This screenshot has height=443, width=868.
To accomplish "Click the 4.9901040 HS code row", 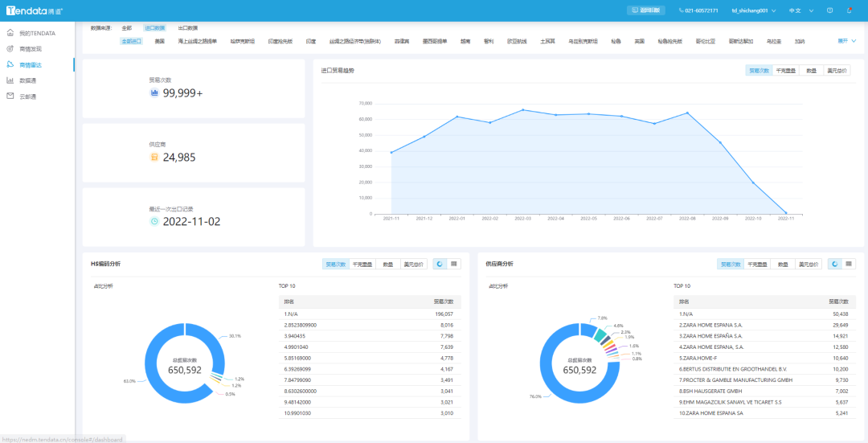I will (370, 347).
